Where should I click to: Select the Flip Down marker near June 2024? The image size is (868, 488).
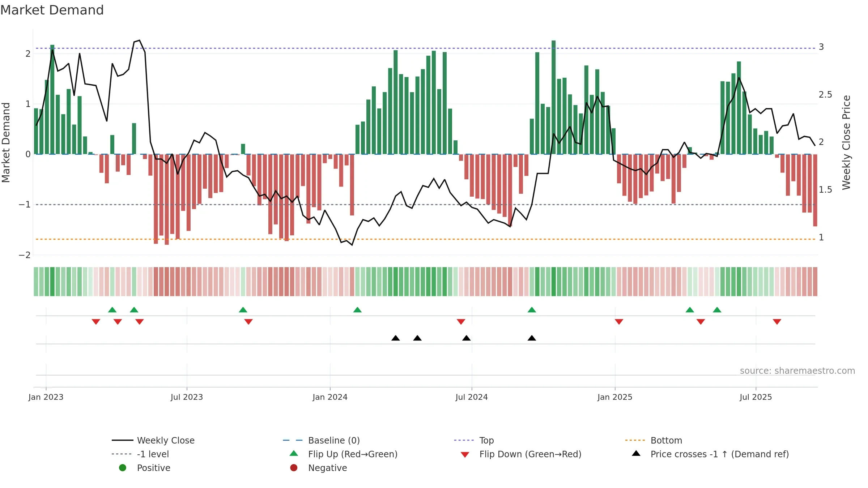461,322
